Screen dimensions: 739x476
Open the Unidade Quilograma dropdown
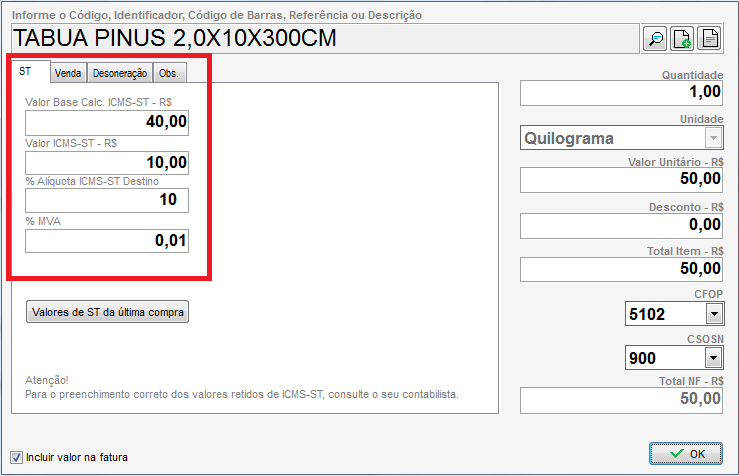[712, 138]
